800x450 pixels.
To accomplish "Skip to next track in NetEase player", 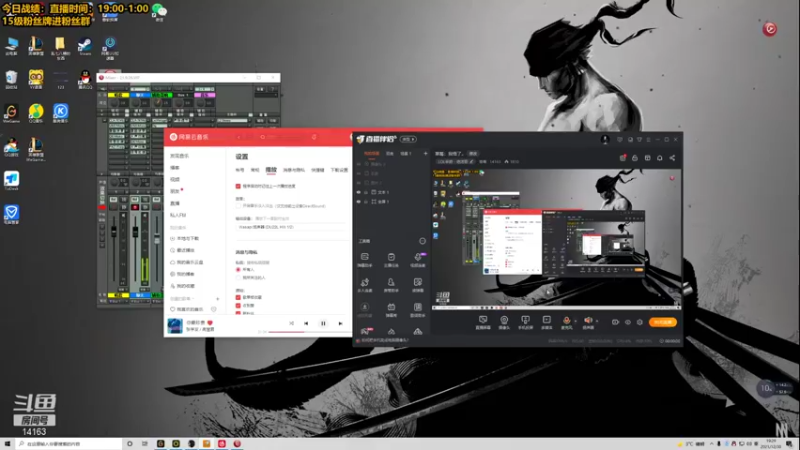I will tap(340, 323).
